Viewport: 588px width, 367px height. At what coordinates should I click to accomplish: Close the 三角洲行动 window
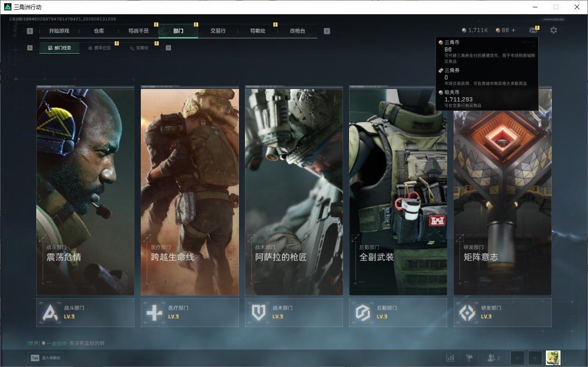[577, 7]
